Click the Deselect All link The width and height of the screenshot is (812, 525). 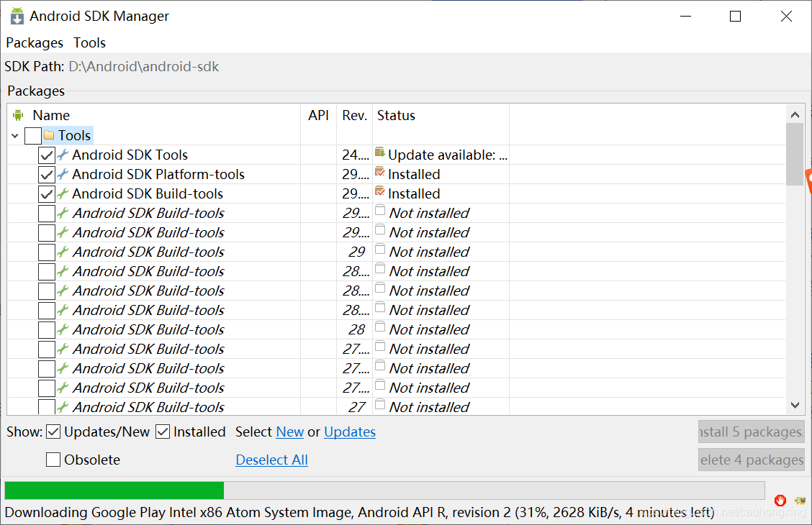click(272, 460)
